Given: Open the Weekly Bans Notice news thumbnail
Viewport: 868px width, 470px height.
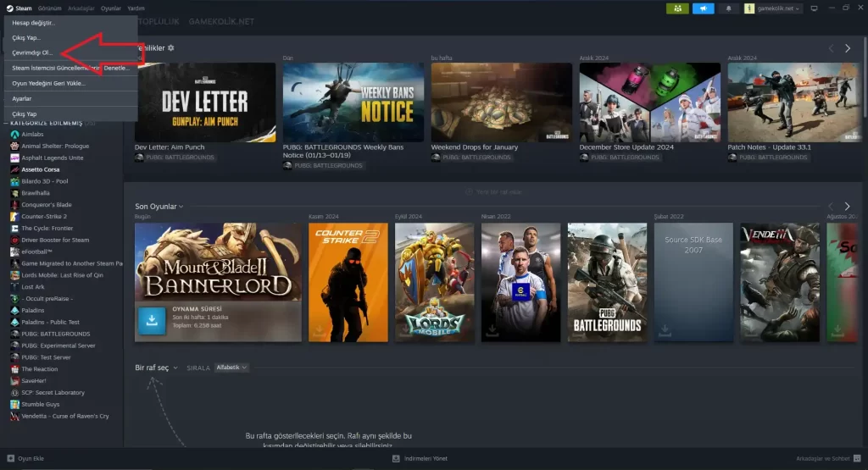Looking at the screenshot, I should (353, 102).
